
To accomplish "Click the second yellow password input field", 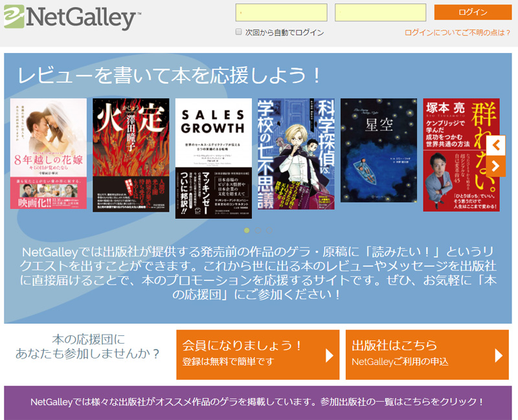I will [x=380, y=12].
